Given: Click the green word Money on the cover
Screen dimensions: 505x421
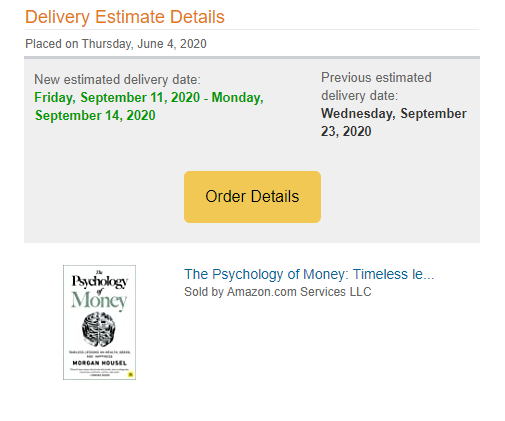Looking at the screenshot, I should click(x=99, y=300).
